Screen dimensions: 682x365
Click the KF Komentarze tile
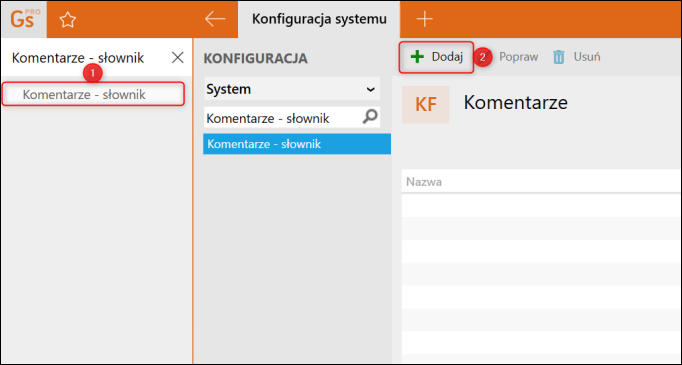(x=426, y=105)
